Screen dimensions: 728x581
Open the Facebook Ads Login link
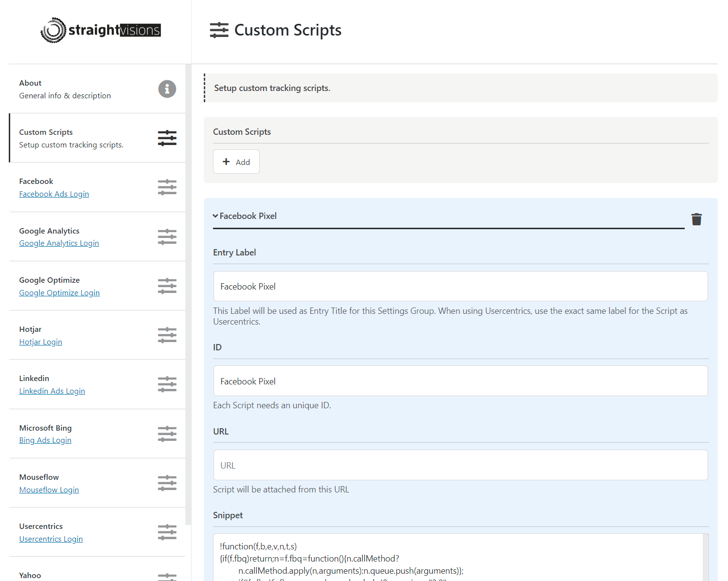54,194
